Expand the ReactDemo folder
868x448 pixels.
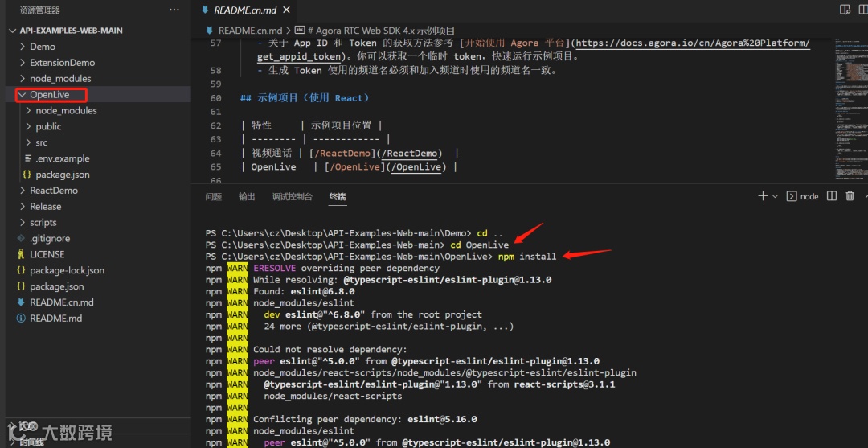pos(54,191)
